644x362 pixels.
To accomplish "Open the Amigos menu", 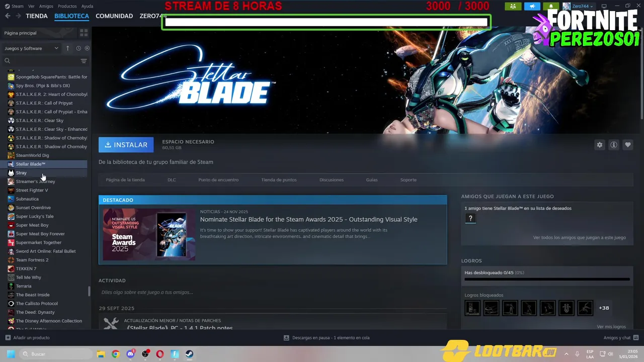I will [46, 6].
